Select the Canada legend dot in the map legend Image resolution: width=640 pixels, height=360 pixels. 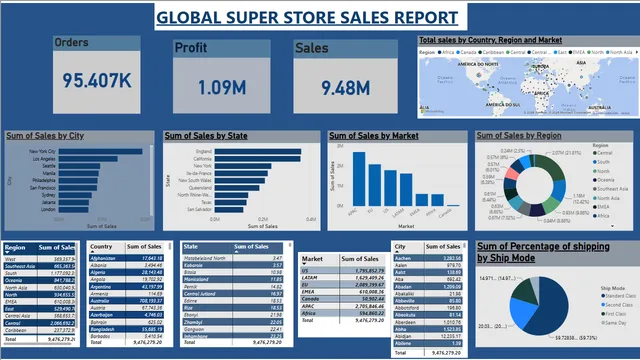tap(458, 52)
